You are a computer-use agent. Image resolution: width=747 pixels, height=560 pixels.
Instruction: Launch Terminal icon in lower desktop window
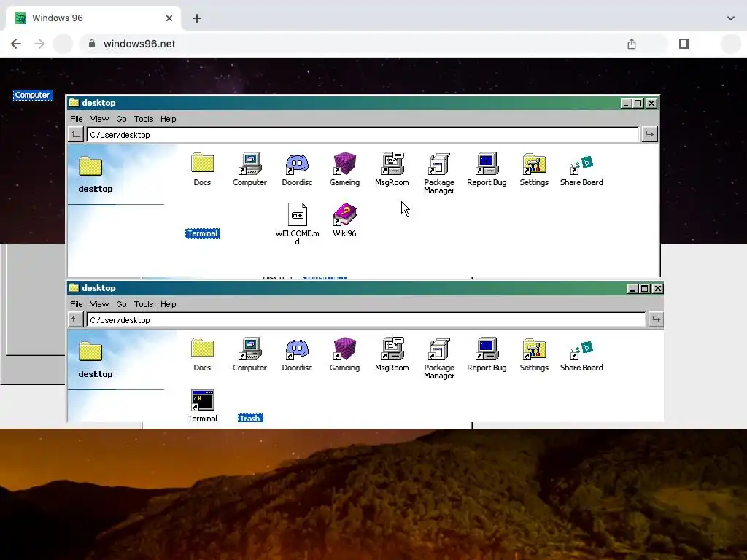(203, 405)
